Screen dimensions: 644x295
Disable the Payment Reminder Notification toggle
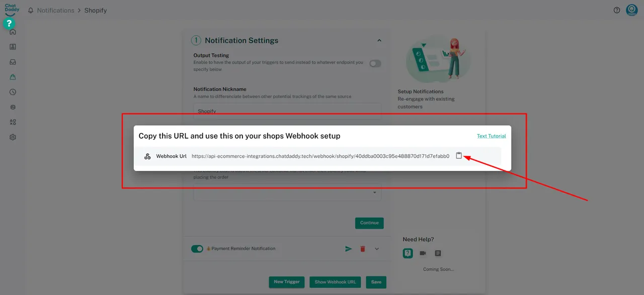tap(197, 249)
